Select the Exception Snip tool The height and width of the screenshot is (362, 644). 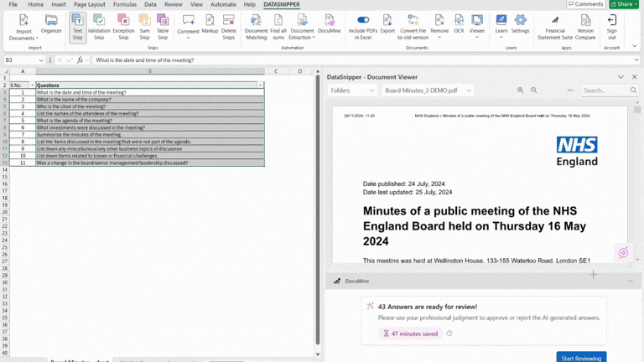(123, 27)
